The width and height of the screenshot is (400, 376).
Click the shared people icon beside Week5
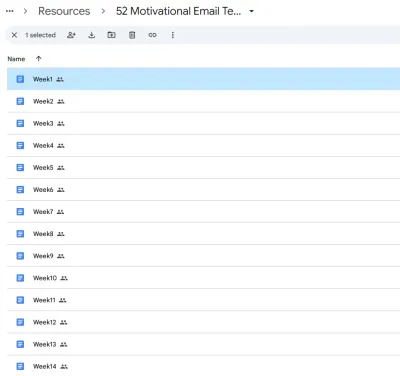point(61,168)
